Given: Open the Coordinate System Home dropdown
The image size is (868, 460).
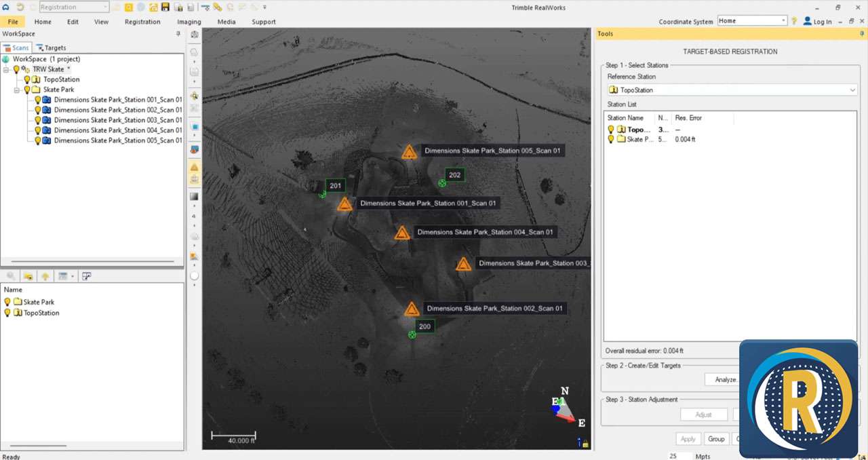Looking at the screenshot, I should click(x=783, y=21).
